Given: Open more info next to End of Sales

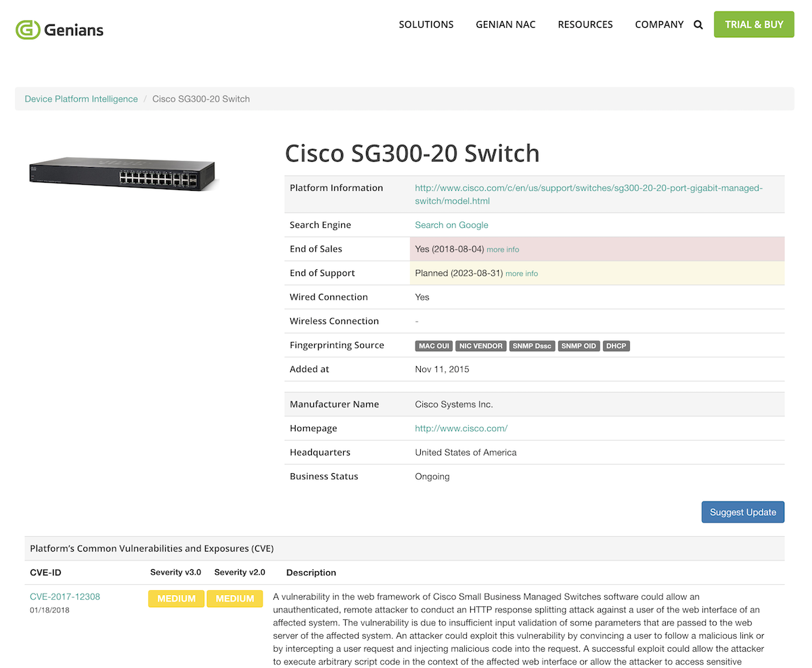Looking at the screenshot, I should pyautogui.click(x=503, y=249).
